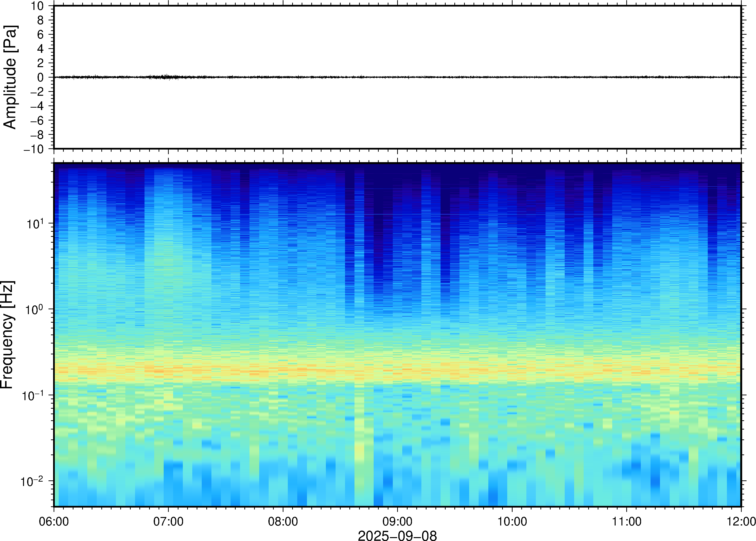Select the 2025-09-08 date label
This screenshot has width=756, height=541.
[397, 536]
